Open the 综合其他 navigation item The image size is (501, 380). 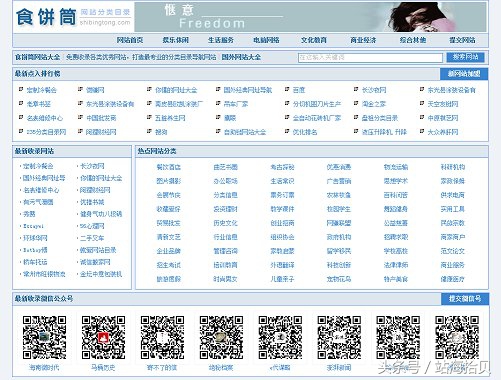click(413, 40)
